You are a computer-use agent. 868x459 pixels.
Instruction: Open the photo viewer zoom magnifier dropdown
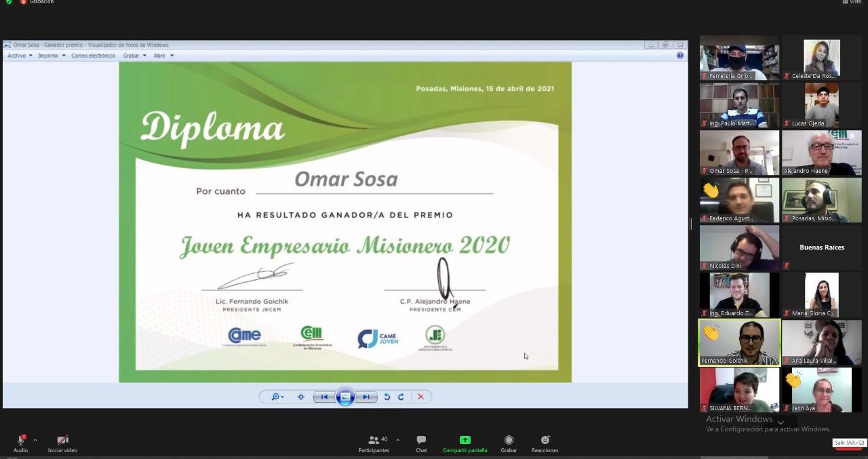point(277,397)
